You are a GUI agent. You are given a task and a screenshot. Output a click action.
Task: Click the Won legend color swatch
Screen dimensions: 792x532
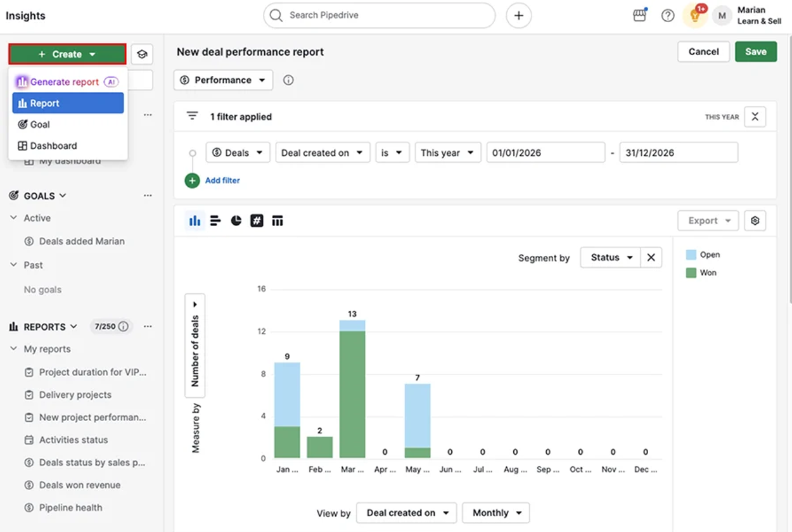click(x=691, y=273)
